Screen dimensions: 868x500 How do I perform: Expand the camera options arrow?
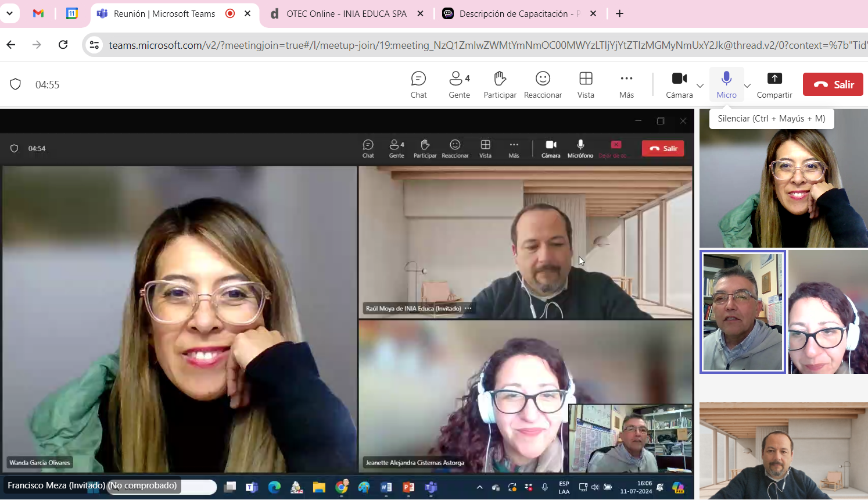tap(700, 85)
